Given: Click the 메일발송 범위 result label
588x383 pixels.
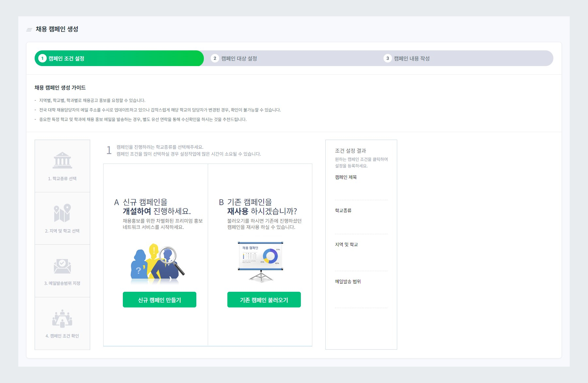Looking at the screenshot, I should click(x=348, y=282).
